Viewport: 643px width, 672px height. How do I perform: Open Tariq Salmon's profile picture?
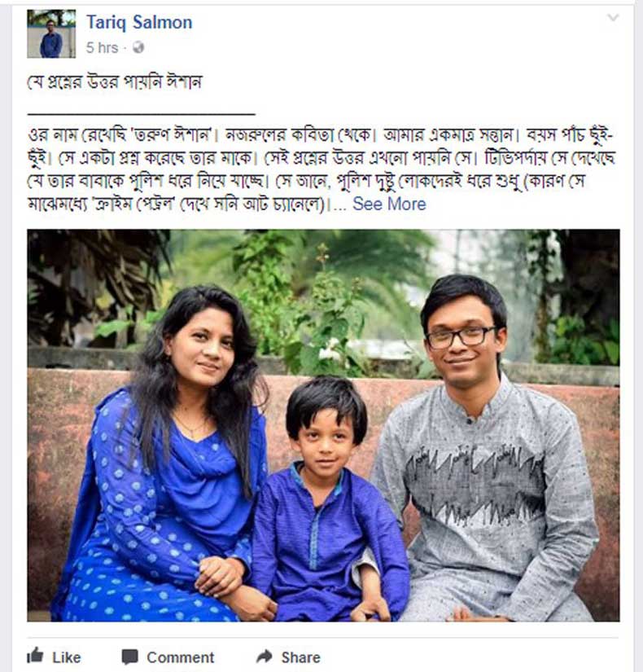pyautogui.click(x=51, y=33)
